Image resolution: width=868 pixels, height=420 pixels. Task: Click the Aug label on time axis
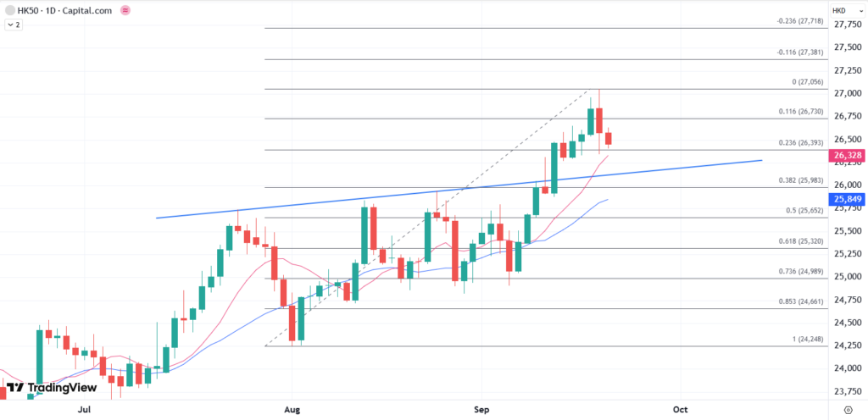293,409
